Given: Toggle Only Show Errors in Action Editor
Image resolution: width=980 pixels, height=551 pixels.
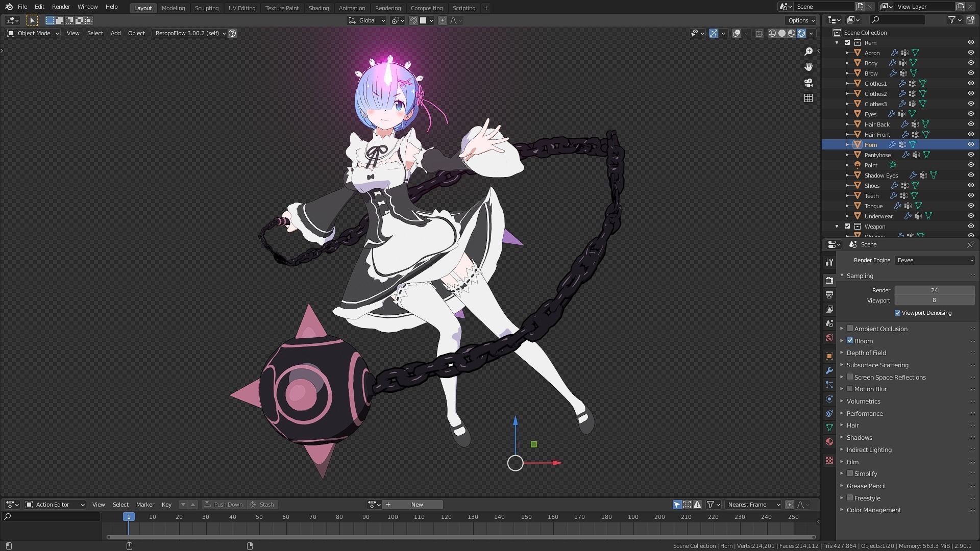Looking at the screenshot, I should (x=697, y=505).
